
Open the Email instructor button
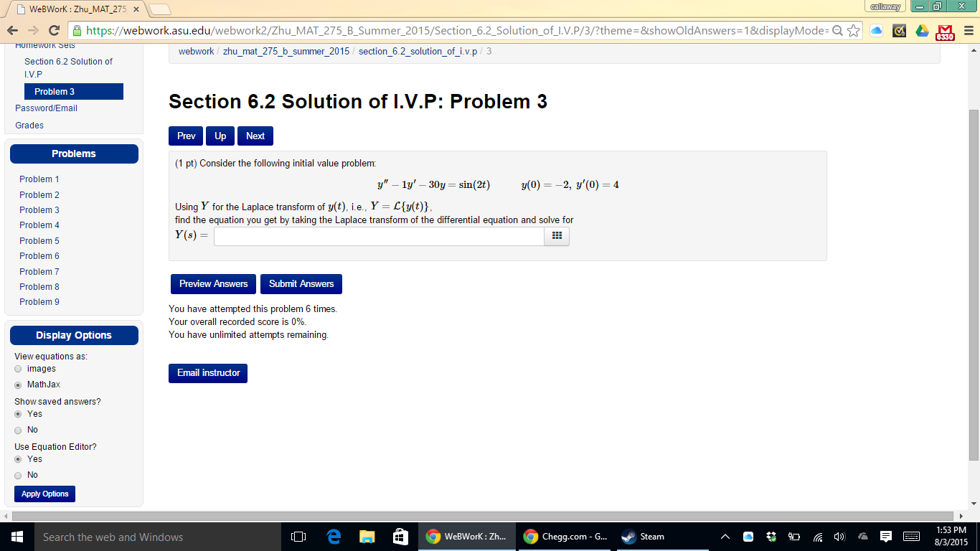207,373
